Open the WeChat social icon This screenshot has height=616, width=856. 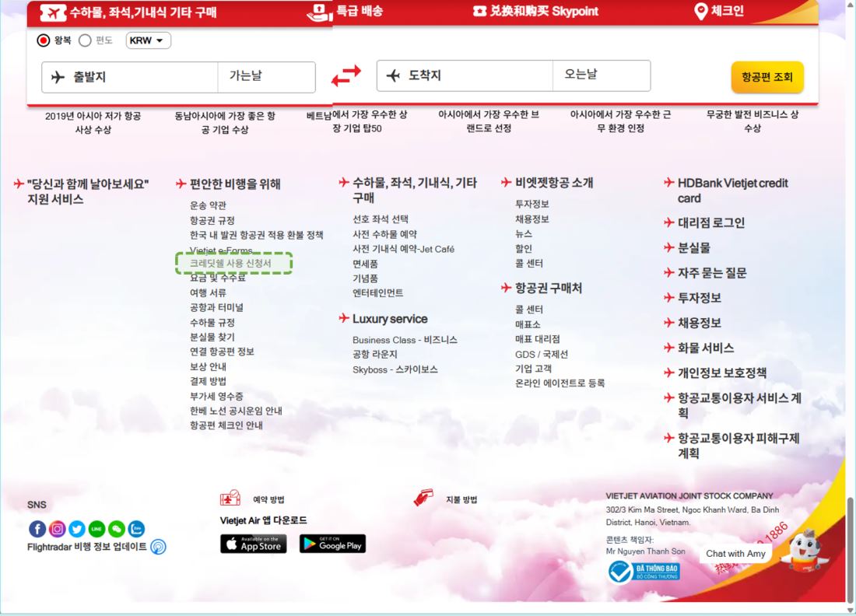pyautogui.click(x=117, y=529)
